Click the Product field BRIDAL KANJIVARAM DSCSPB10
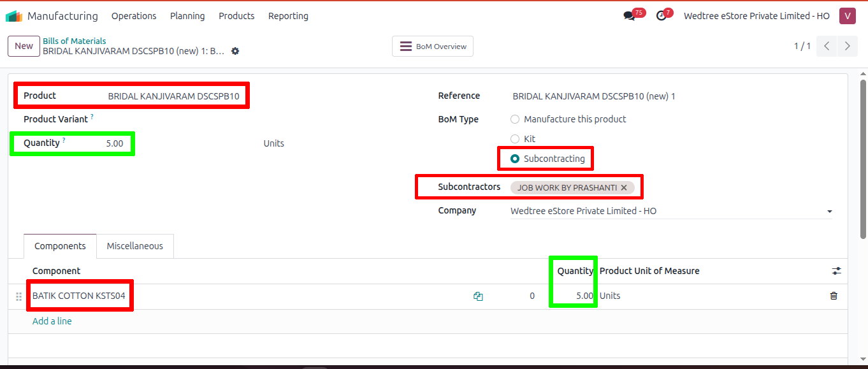Image resolution: width=868 pixels, height=369 pixels. click(x=174, y=96)
